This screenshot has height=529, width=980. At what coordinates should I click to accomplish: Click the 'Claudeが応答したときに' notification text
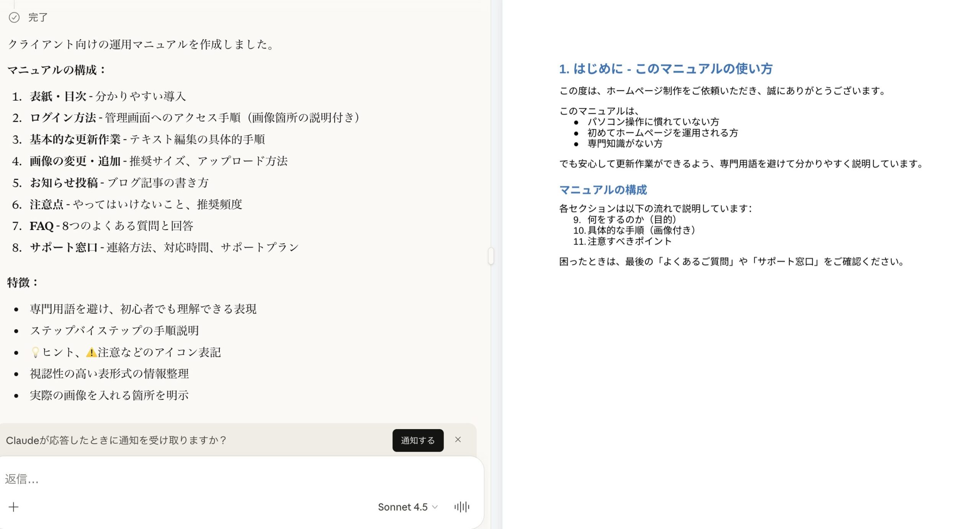point(116,440)
